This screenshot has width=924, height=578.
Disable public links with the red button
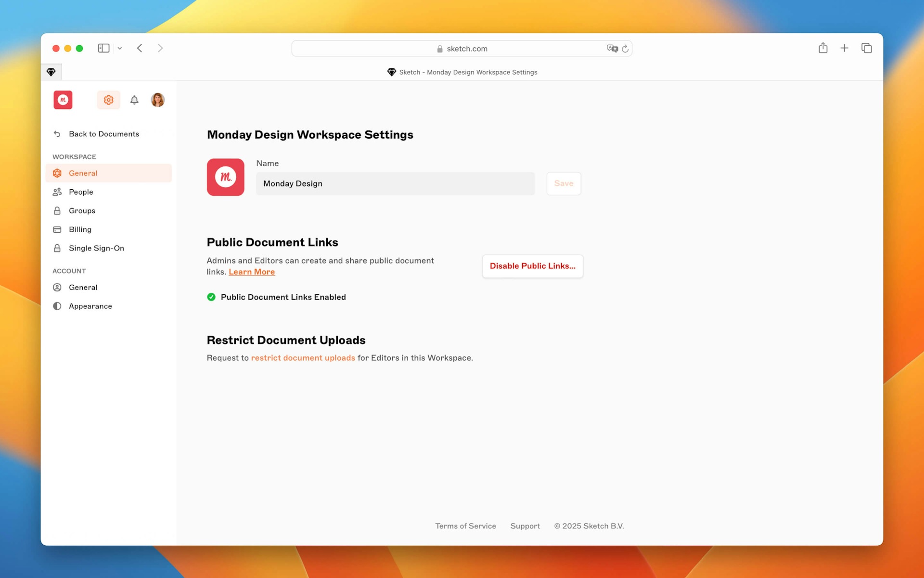[532, 266]
